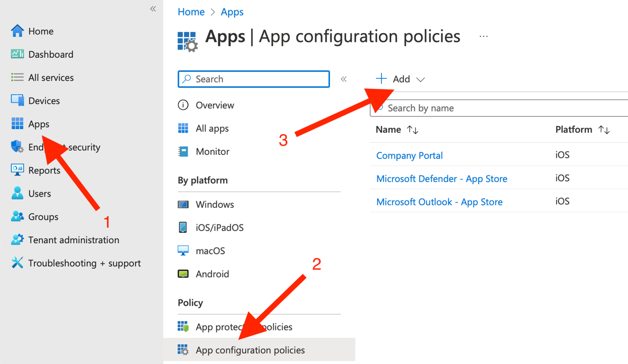This screenshot has height=364, width=628.
Task: Click the Reports screen icon
Action: (17, 170)
